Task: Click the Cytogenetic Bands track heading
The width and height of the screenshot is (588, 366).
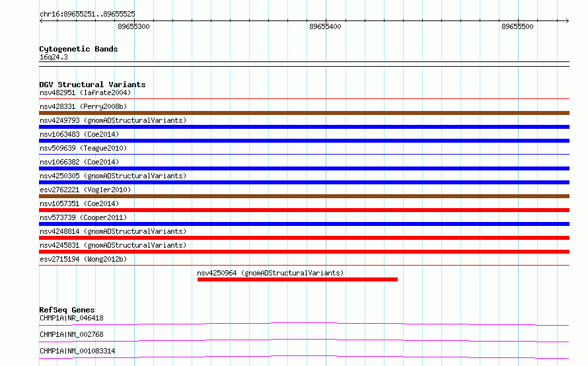Action: coord(79,49)
